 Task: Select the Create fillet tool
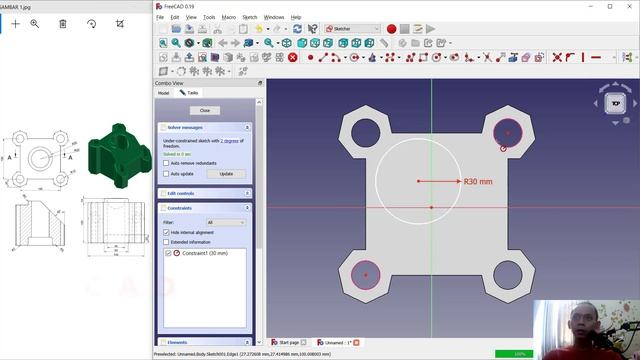pyautogui.click(x=469, y=58)
